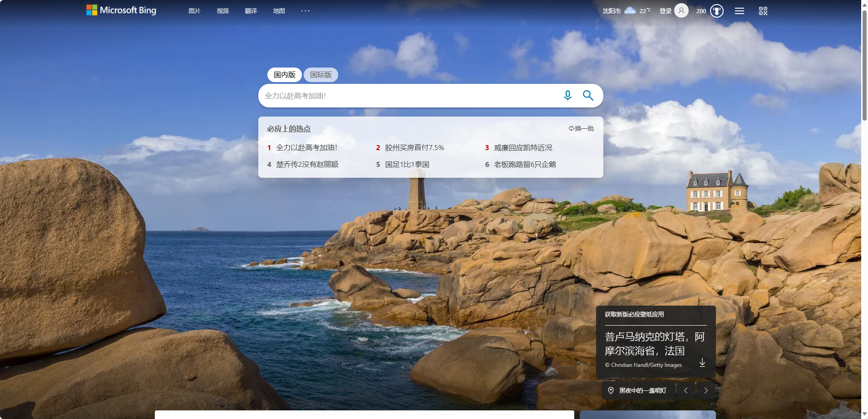This screenshot has height=419, width=868.
Task: Click the Microsoft Bing logo
Action: tap(121, 10)
